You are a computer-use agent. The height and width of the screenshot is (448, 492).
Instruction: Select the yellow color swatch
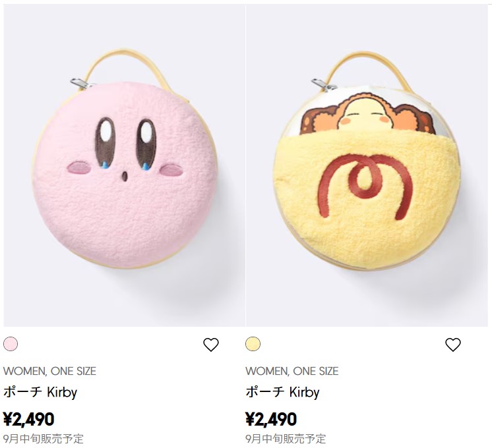(253, 344)
